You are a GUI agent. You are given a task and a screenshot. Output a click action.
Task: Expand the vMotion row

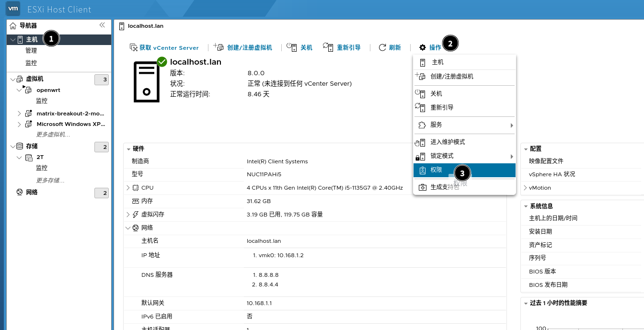pyautogui.click(x=525, y=188)
